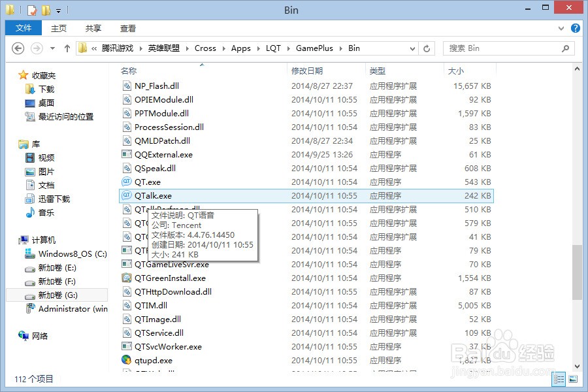This screenshot has height=392, width=588.
Task: Open 最近访问的位置
Action: 65,117
